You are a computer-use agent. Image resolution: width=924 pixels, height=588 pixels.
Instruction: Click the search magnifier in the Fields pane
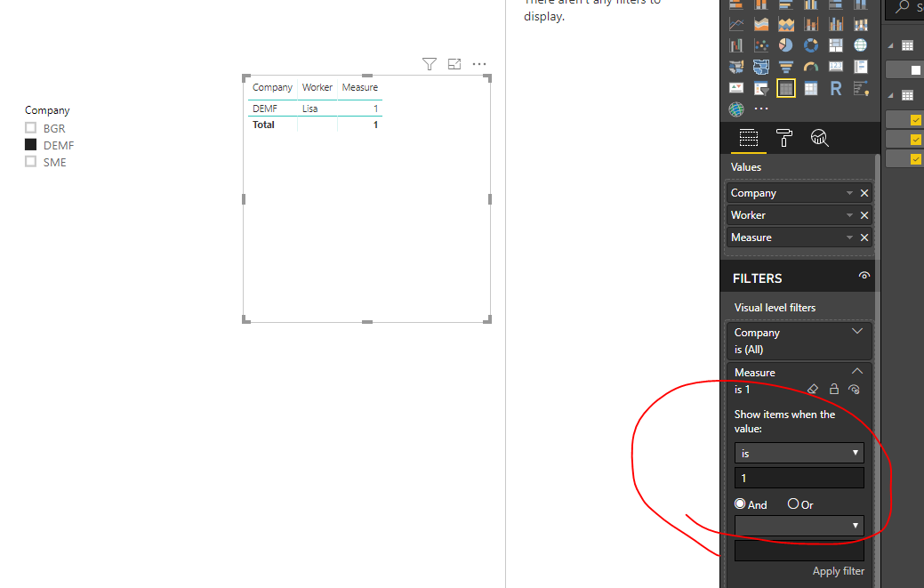pos(902,7)
